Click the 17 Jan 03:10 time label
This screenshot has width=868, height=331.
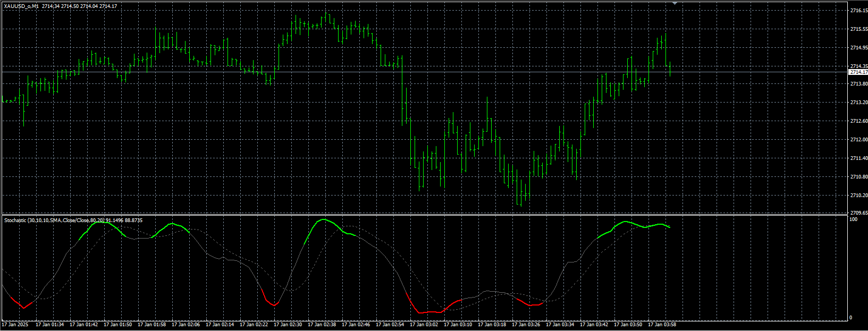[x=458, y=324]
